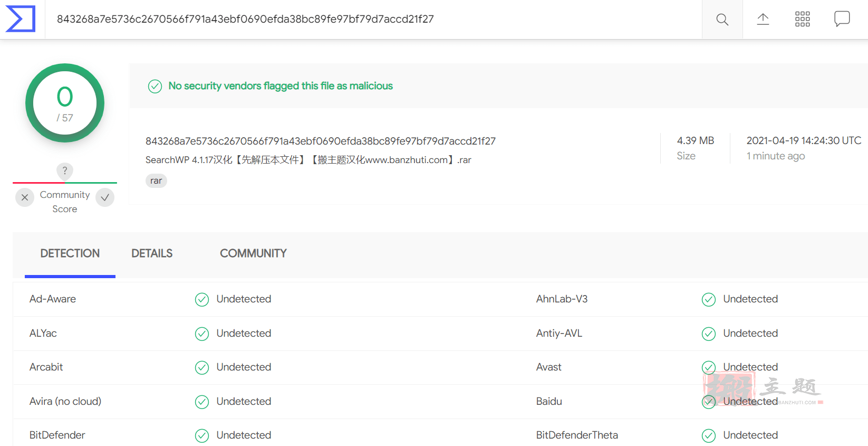Click the green check in the status banner
The width and height of the screenshot is (868, 446).
(155, 86)
